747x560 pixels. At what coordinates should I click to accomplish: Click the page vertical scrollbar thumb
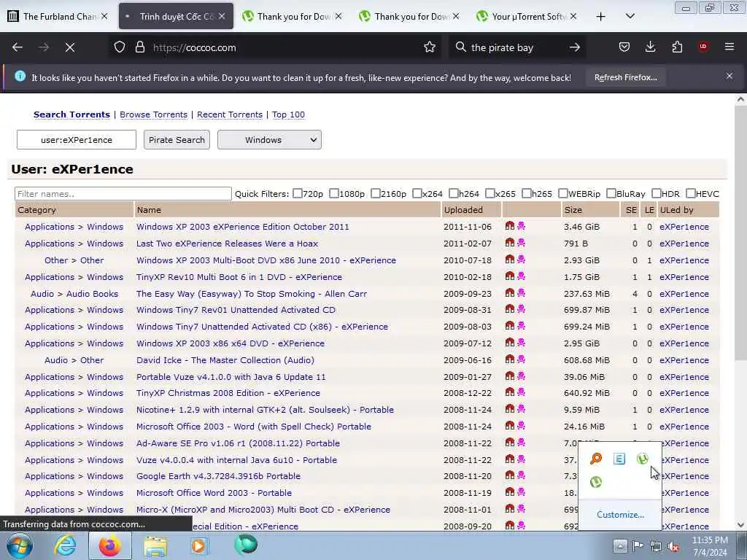click(x=740, y=233)
